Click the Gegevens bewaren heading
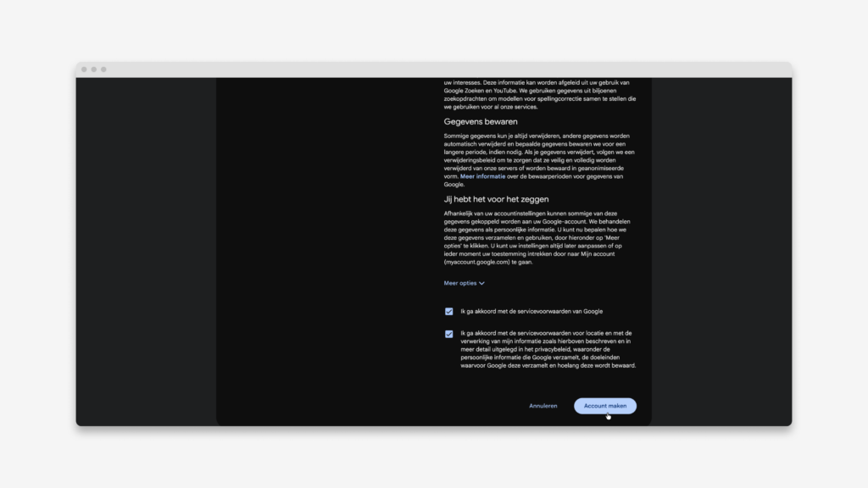The height and width of the screenshot is (488, 868). tap(481, 122)
